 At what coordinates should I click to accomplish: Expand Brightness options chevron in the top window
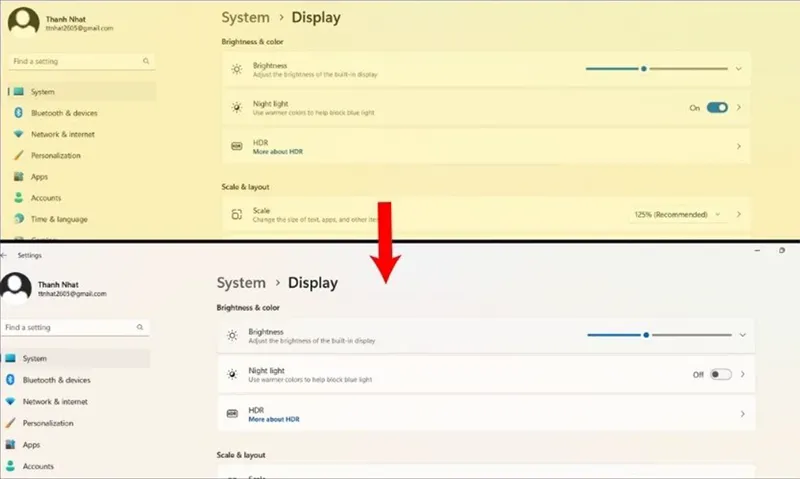pyautogui.click(x=738, y=68)
